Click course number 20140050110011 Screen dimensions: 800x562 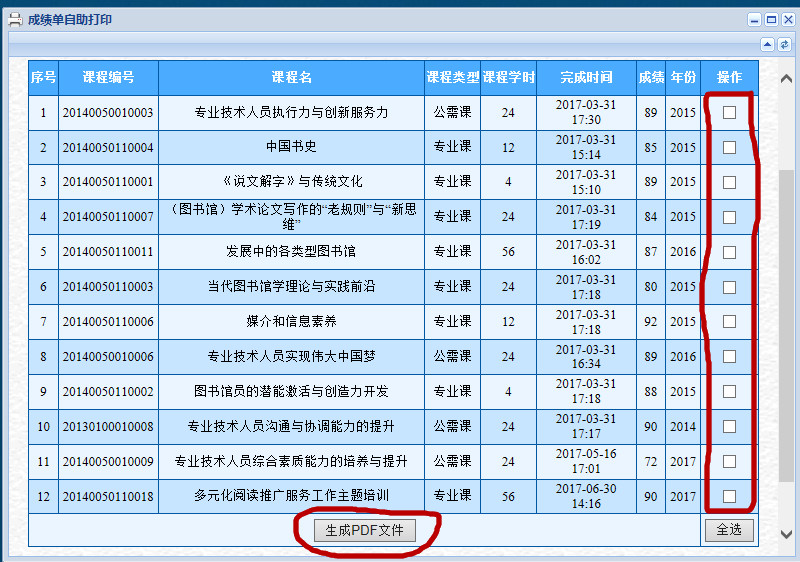click(108, 252)
